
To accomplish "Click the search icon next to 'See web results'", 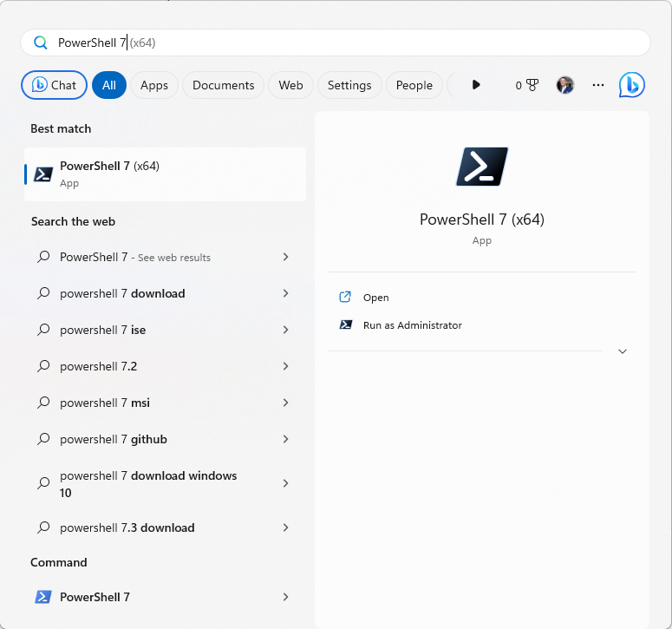I will point(43,257).
